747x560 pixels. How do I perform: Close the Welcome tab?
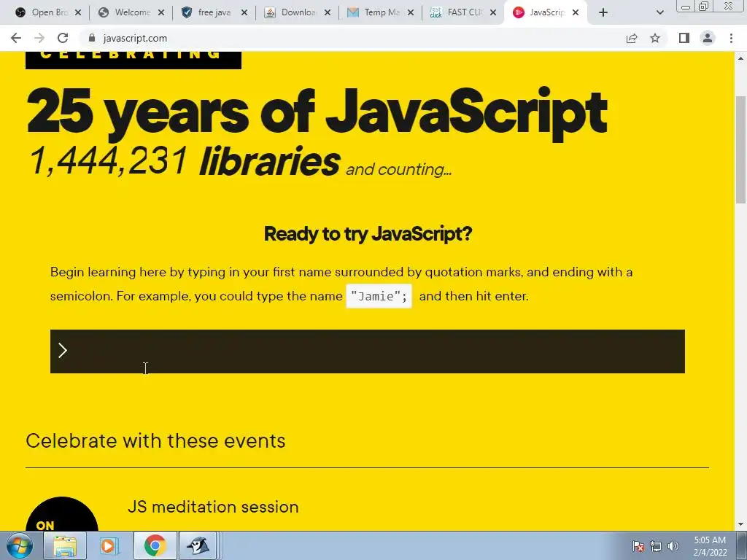[x=161, y=13]
